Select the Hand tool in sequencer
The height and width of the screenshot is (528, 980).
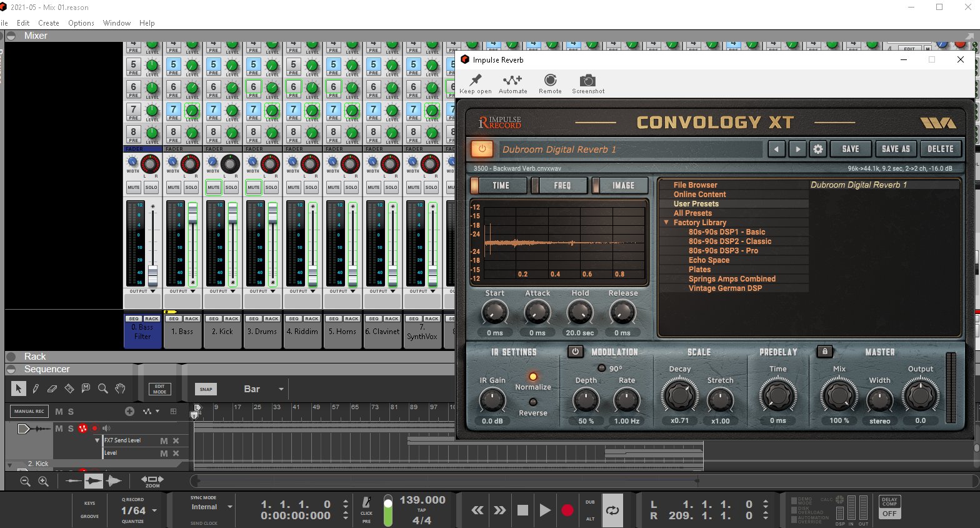[x=120, y=388]
